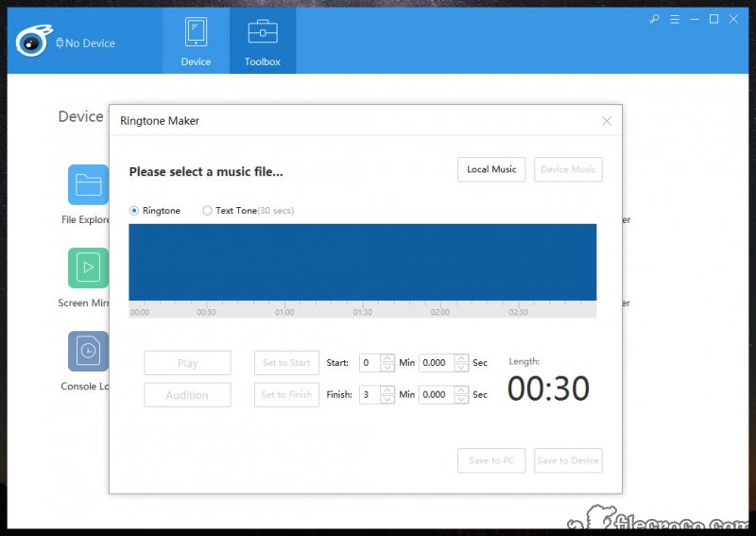The width and height of the screenshot is (756, 536).
Task: Click the 'Please select a music file...' text
Action: tap(206, 172)
